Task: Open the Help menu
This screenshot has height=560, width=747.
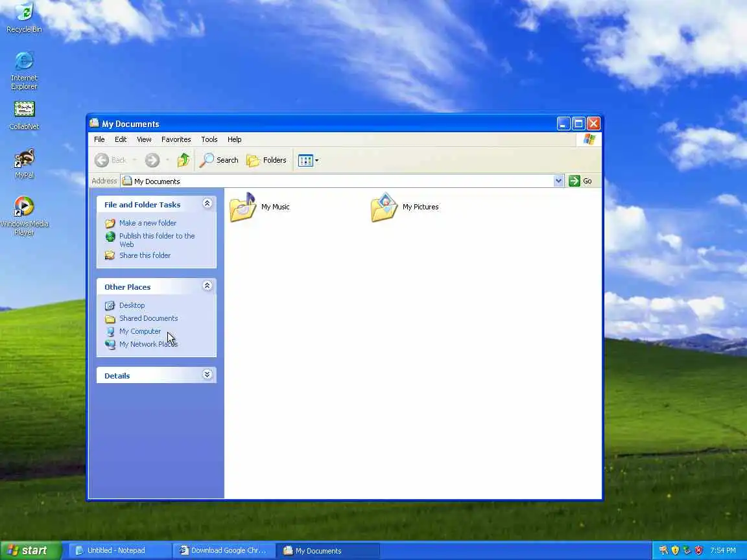Action: 234,139
